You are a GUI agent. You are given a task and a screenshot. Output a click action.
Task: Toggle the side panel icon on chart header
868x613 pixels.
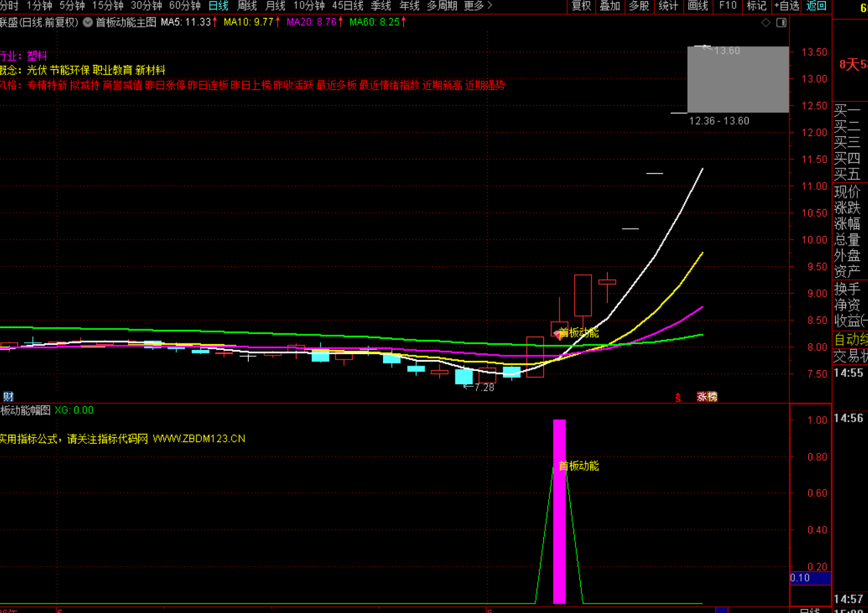point(781,23)
